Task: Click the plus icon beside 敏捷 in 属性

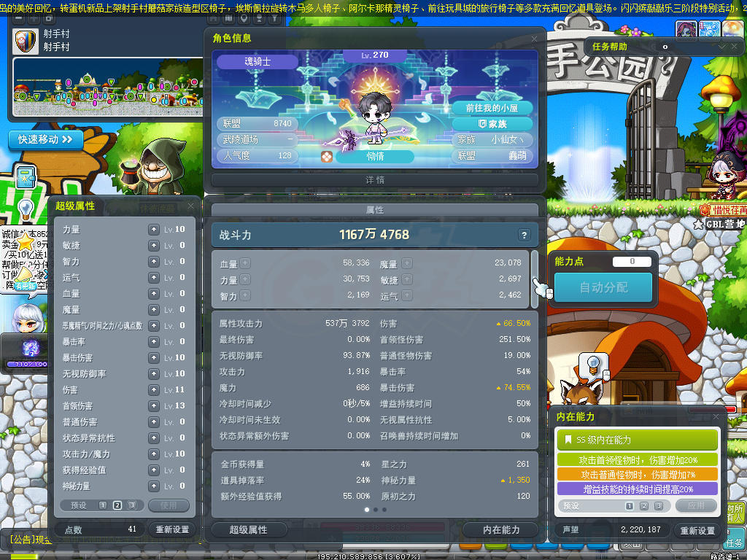Action: pyautogui.click(x=407, y=279)
